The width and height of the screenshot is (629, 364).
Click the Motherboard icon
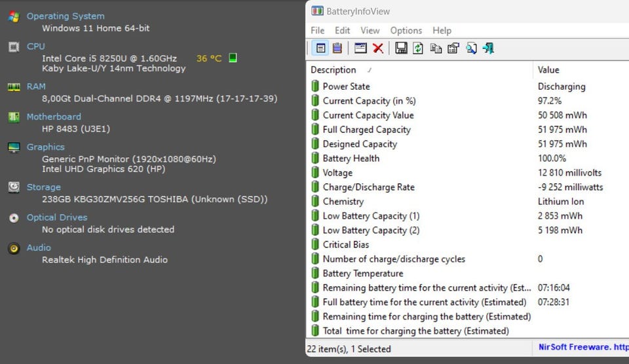click(14, 117)
